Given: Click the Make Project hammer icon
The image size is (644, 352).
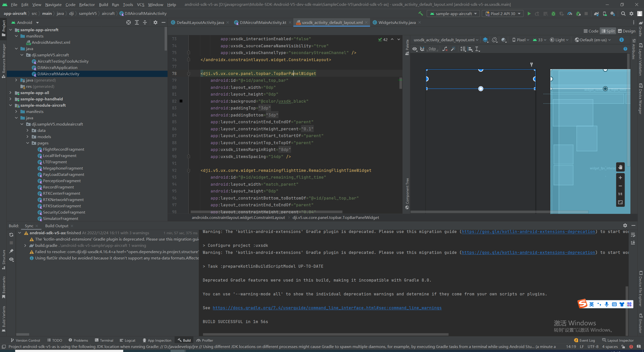Looking at the screenshot, I should click(420, 14).
